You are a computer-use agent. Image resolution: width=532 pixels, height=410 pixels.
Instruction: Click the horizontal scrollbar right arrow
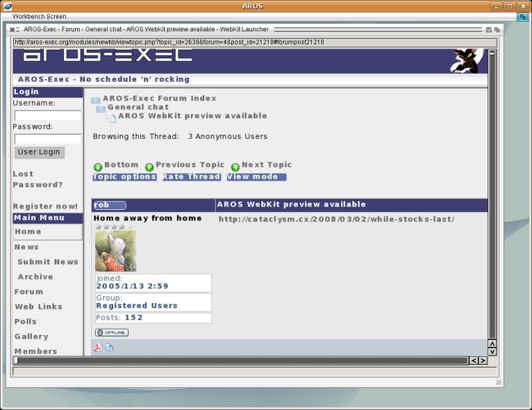point(483,361)
